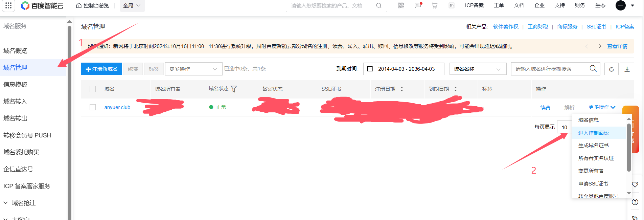Open 工单 in the top navigation
The height and width of the screenshot is (220, 644).
[x=499, y=5]
